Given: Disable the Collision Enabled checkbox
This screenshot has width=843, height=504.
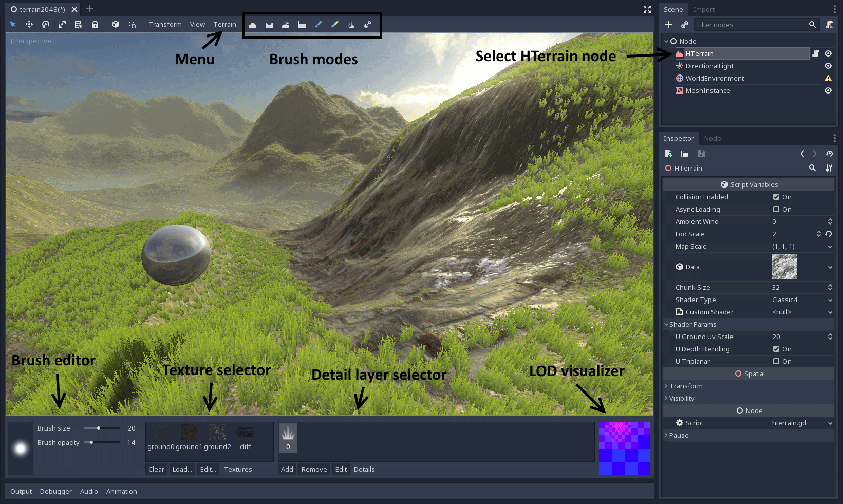Looking at the screenshot, I should [x=777, y=197].
